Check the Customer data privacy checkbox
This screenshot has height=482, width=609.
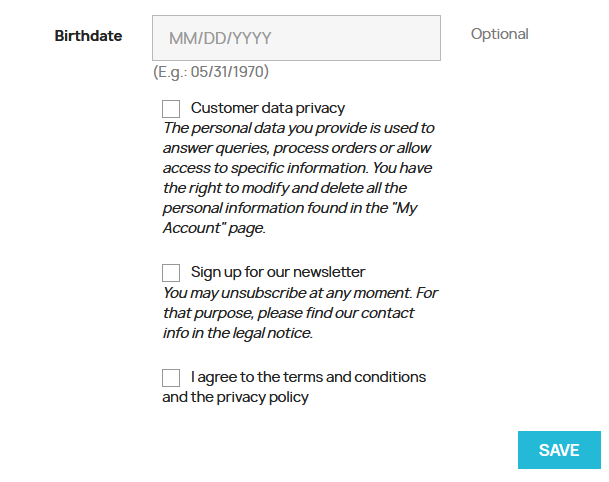[x=171, y=109]
